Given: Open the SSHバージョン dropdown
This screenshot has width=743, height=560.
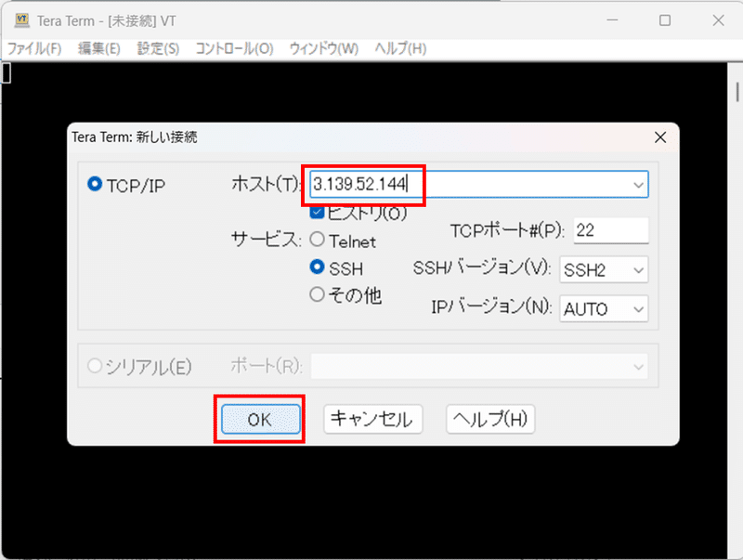Looking at the screenshot, I should click(x=604, y=270).
